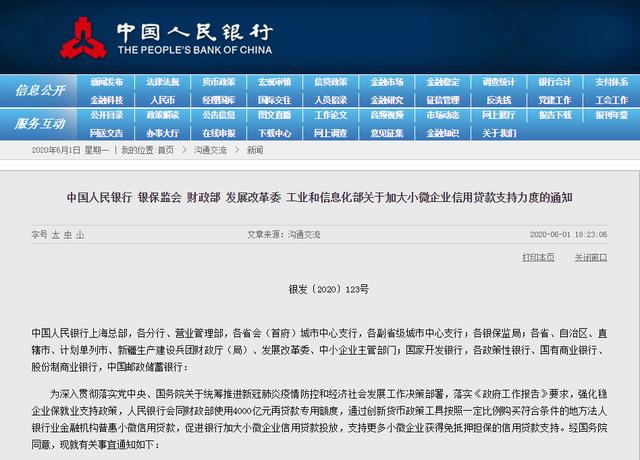Open the 在线申报 menu item
The width and height of the screenshot is (640, 460).
(219, 133)
